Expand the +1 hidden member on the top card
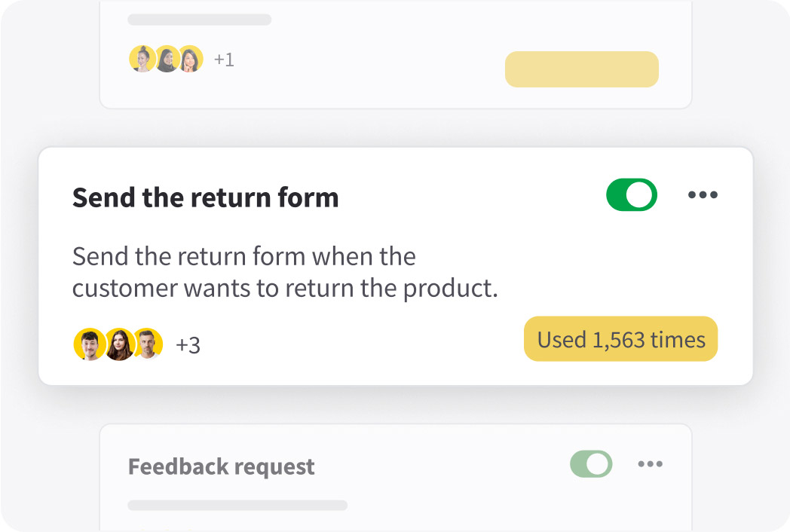The width and height of the screenshot is (790, 532). tap(224, 59)
